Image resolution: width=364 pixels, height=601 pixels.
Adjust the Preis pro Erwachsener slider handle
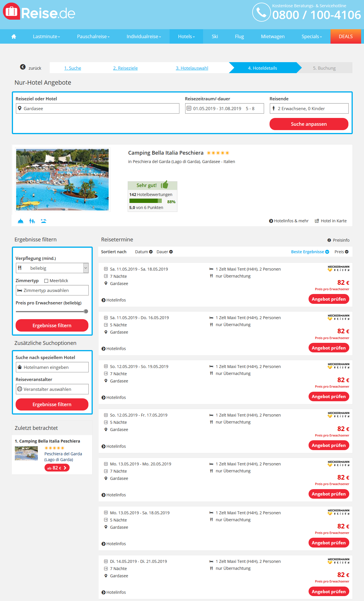[x=86, y=311]
